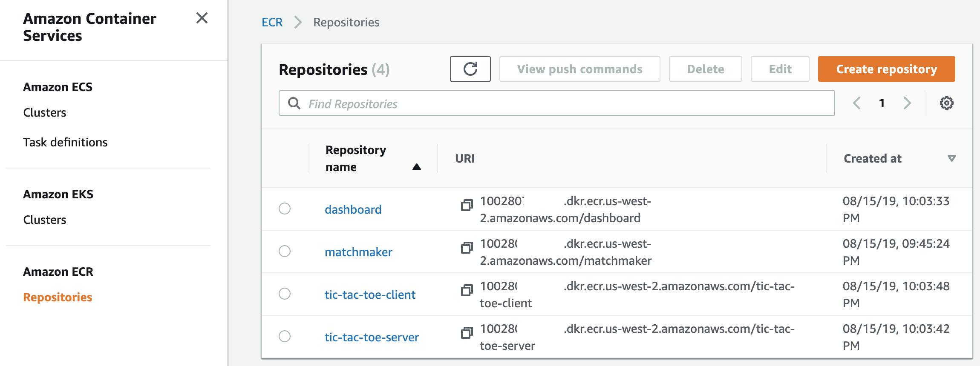
Task: Go to previous page of repositories
Action: [857, 103]
